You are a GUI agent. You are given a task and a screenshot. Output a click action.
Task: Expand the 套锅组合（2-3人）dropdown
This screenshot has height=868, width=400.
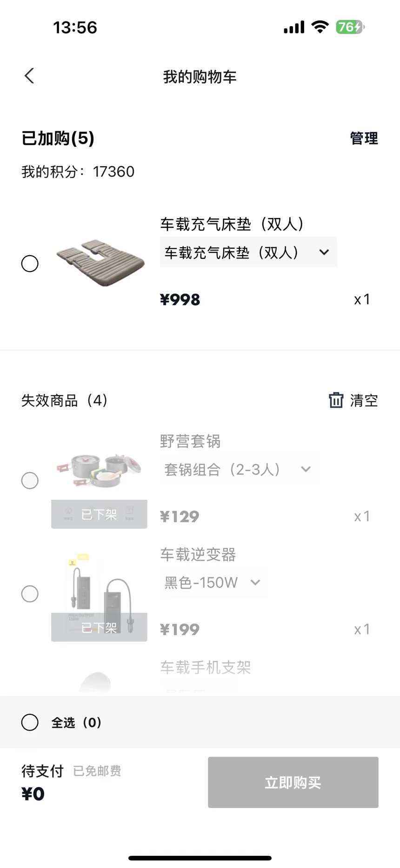pos(238,469)
